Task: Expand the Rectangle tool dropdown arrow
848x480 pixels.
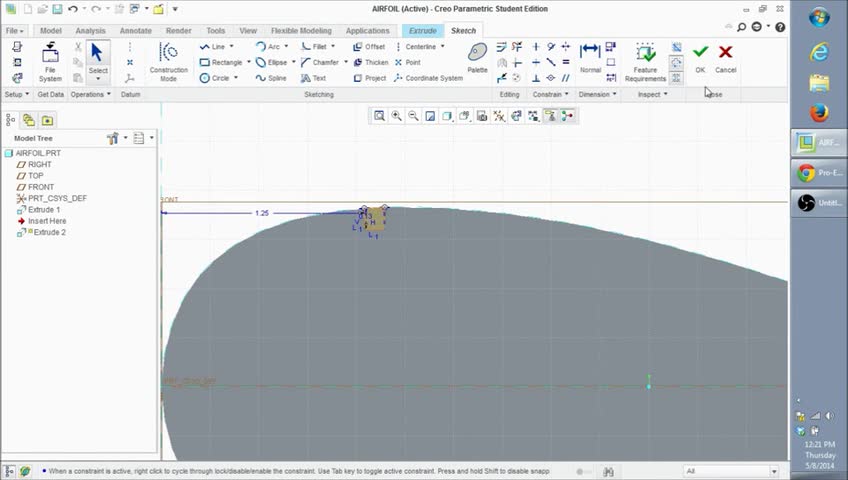Action: point(248,62)
